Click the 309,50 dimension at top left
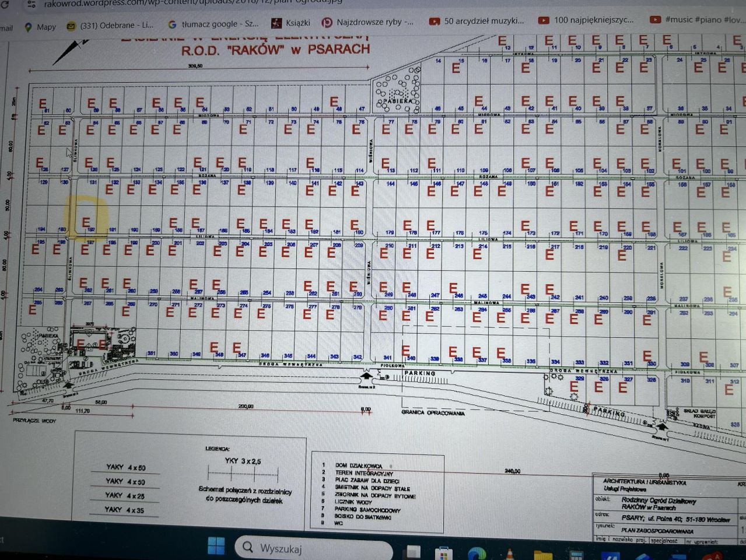Screen dimensions: 746x560 click(x=195, y=66)
